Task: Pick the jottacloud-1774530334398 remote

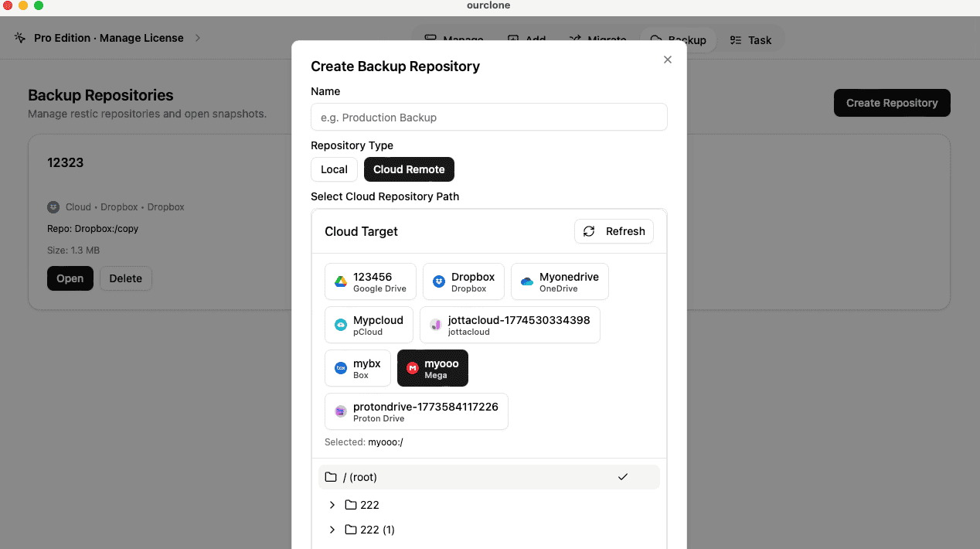Action: (509, 325)
